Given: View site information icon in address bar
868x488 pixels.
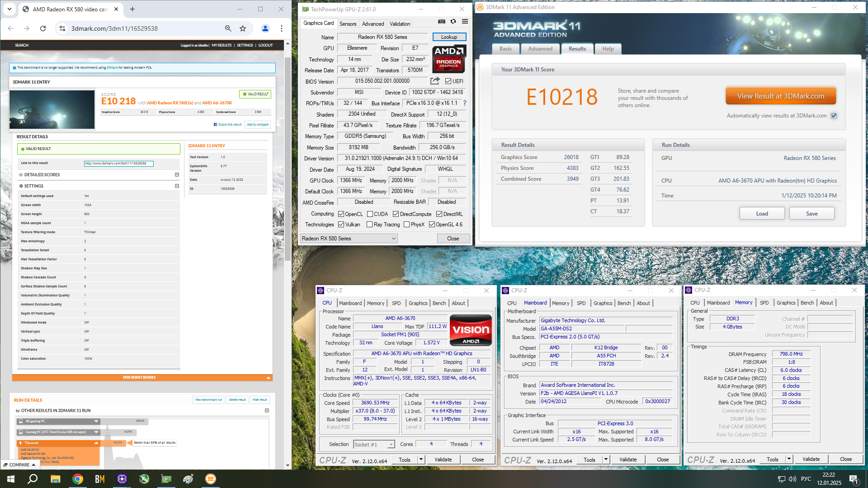Looking at the screenshot, I should 62,28.
